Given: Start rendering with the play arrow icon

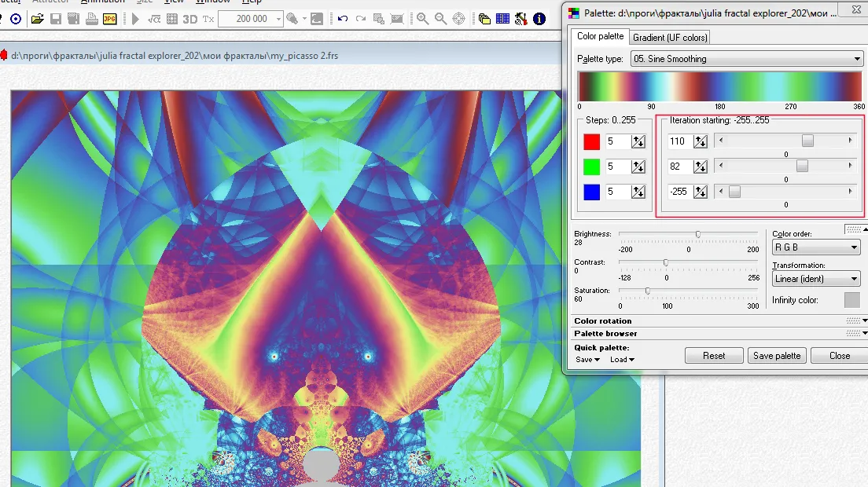Looking at the screenshot, I should tap(135, 19).
